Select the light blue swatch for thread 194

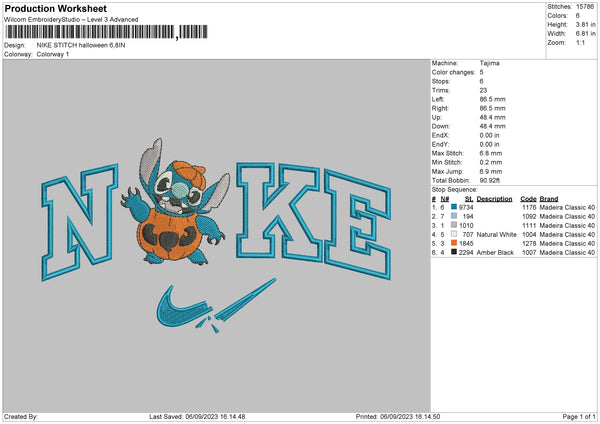[x=454, y=216]
